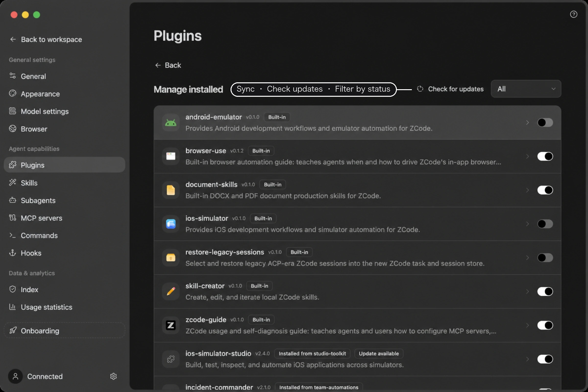The image size is (588, 392).
Task: Click the android-emulator plugin icon
Action: [x=171, y=122]
